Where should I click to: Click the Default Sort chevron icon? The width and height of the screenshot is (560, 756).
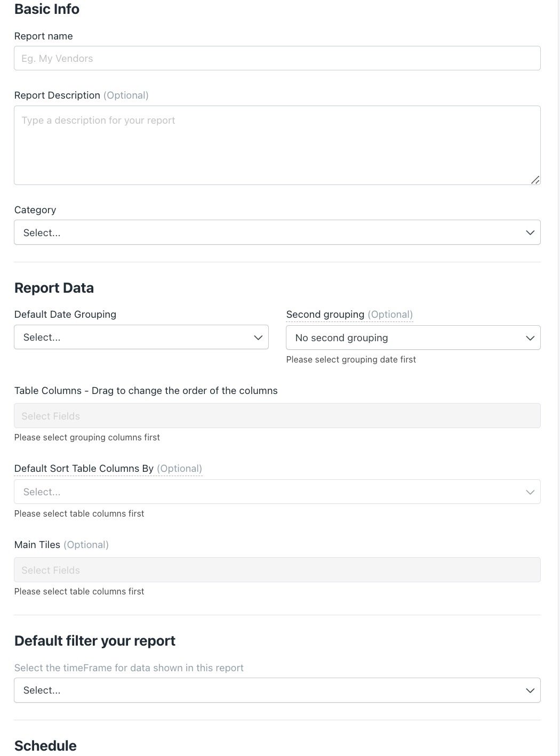(530, 492)
